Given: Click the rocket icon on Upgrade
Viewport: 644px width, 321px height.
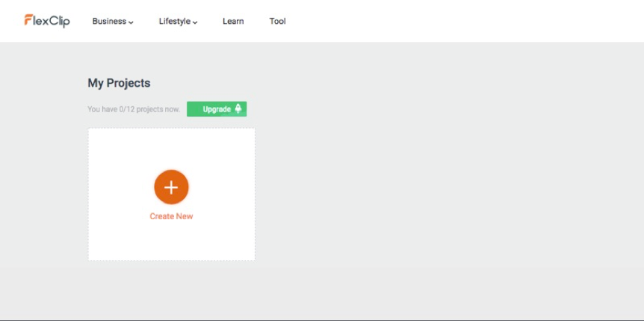Looking at the screenshot, I should 238,109.
